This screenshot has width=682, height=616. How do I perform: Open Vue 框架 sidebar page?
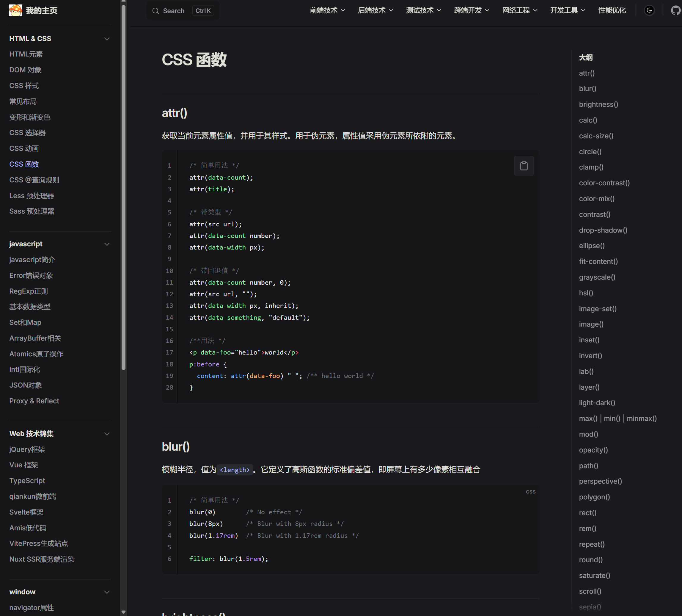(x=24, y=465)
